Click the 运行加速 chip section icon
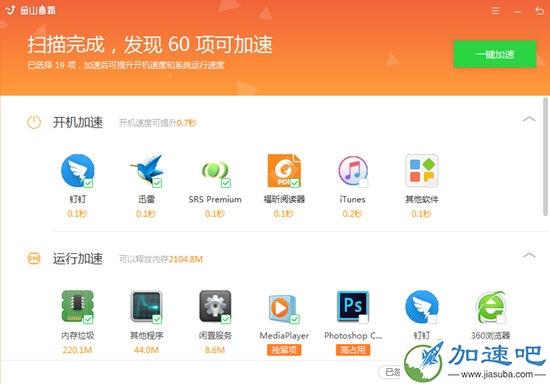Image resolution: width=550 pixels, height=384 pixels. 34,258
